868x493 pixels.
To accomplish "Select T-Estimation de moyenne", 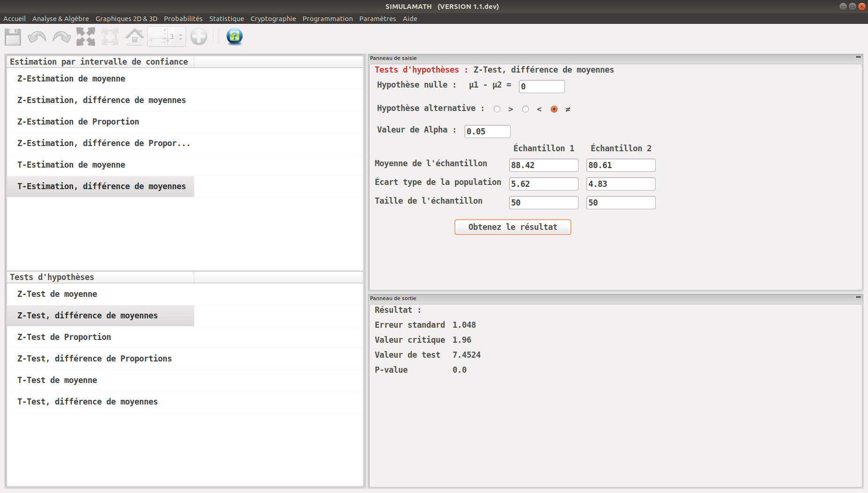I will (x=101, y=165).
